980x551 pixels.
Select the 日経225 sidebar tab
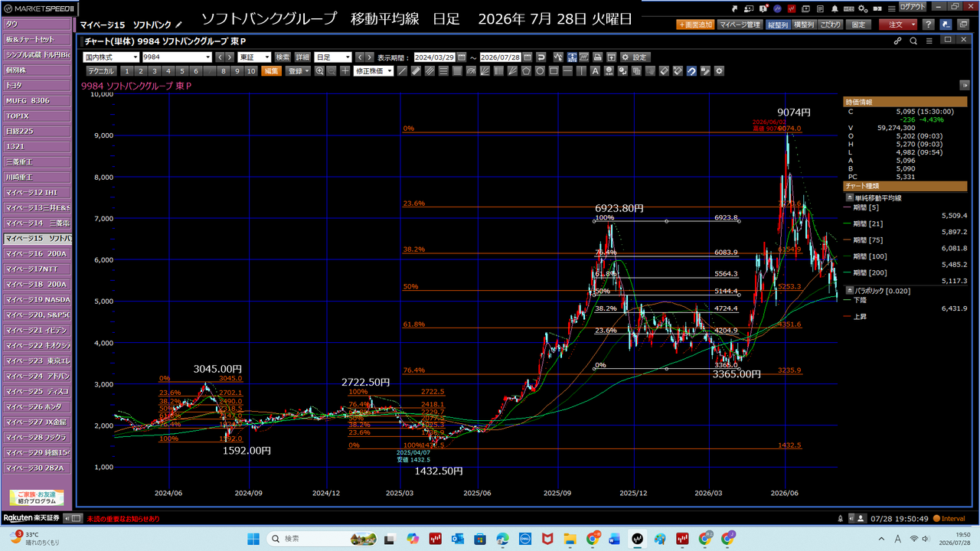tap(37, 131)
